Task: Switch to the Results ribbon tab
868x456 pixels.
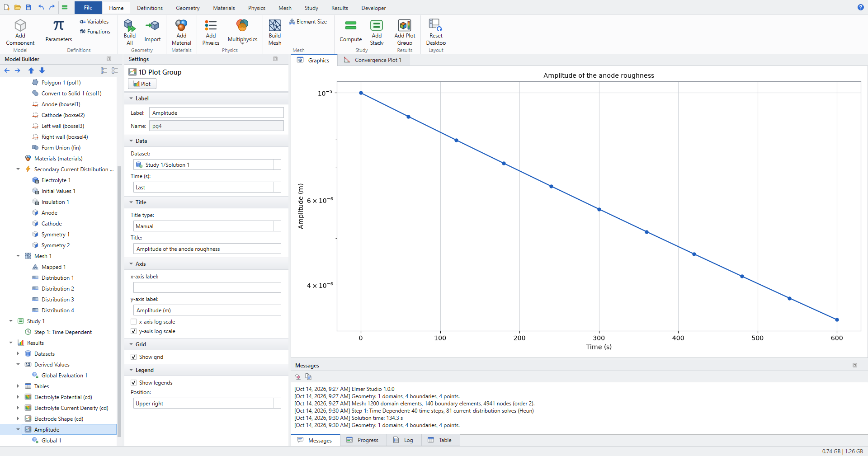Action: pyautogui.click(x=340, y=8)
